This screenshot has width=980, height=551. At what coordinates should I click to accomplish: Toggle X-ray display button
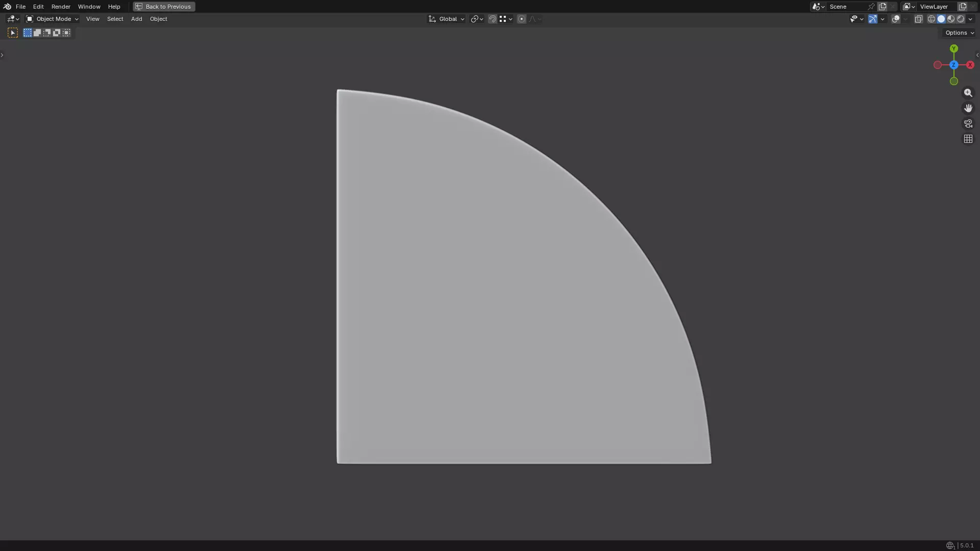coord(918,19)
